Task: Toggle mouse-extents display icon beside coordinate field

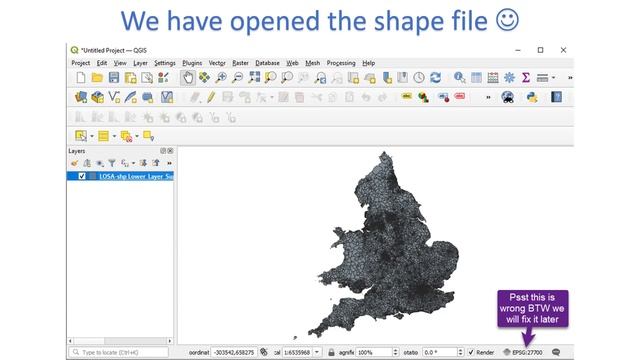Action: click(264, 352)
